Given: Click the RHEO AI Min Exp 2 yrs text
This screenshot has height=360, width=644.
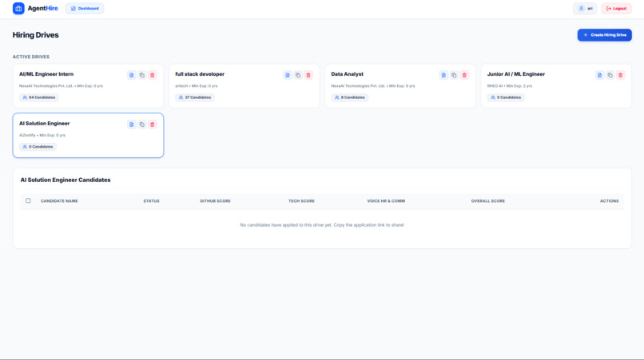Looking at the screenshot, I should [x=510, y=85].
